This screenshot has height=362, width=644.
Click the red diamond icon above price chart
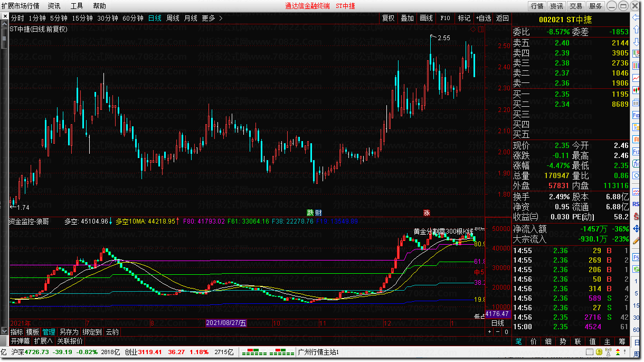472,29
